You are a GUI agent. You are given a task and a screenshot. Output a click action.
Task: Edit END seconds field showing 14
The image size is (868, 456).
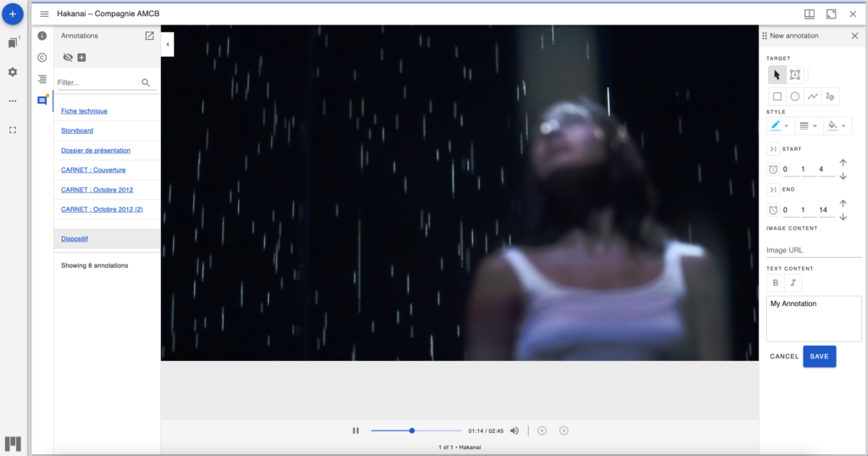826,209
